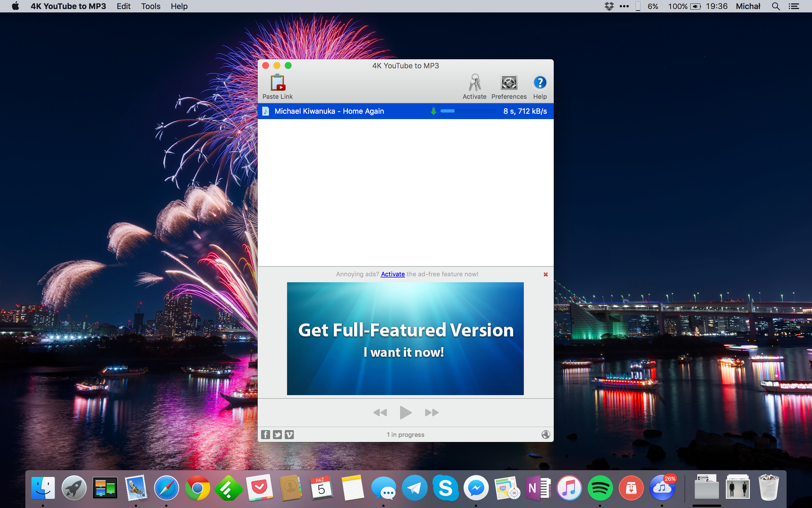Open Contacts book icon in Dock

tap(290, 488)
